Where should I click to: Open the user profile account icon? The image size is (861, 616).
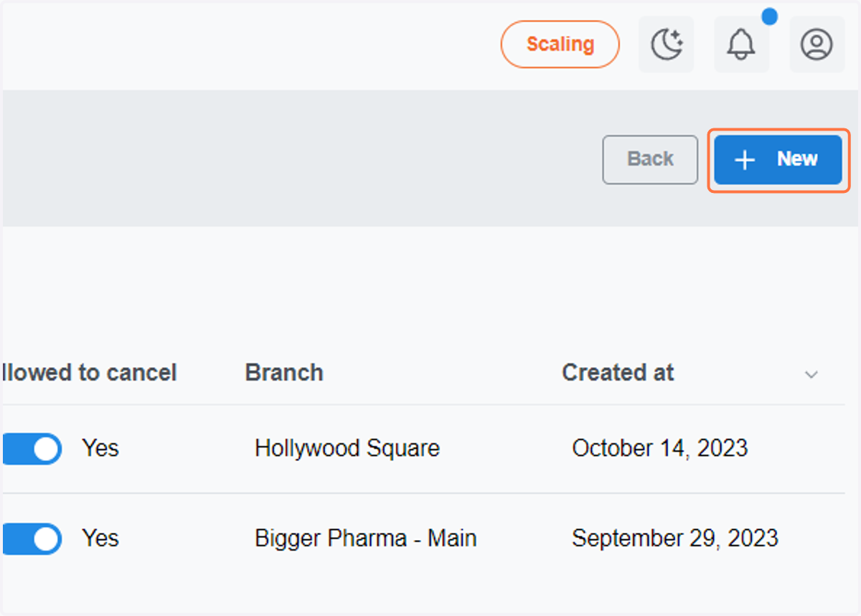point(817,44)
